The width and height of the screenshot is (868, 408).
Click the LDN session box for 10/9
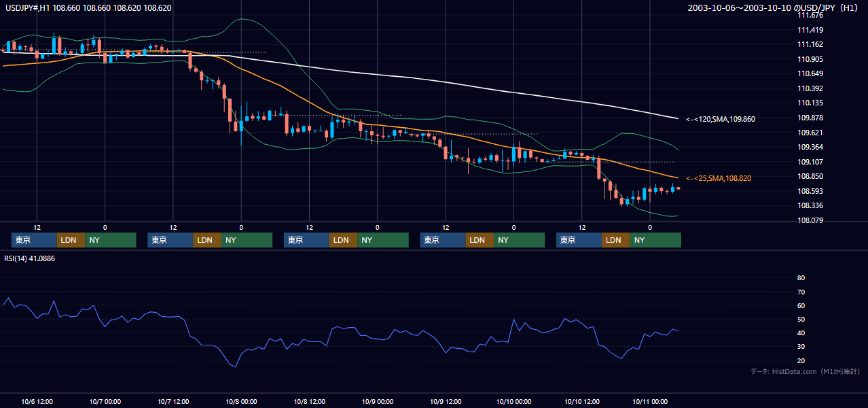tap(480, 240)
